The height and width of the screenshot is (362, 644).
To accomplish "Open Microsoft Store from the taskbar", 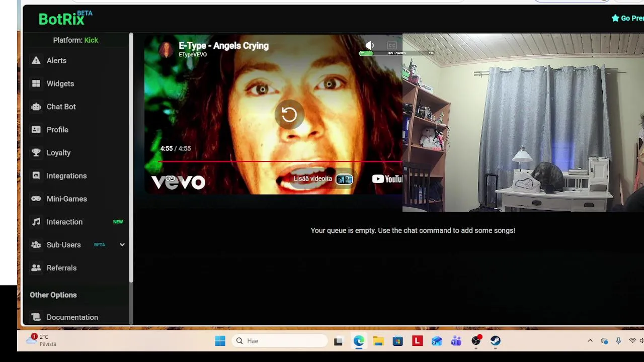I will pos(397,341).
